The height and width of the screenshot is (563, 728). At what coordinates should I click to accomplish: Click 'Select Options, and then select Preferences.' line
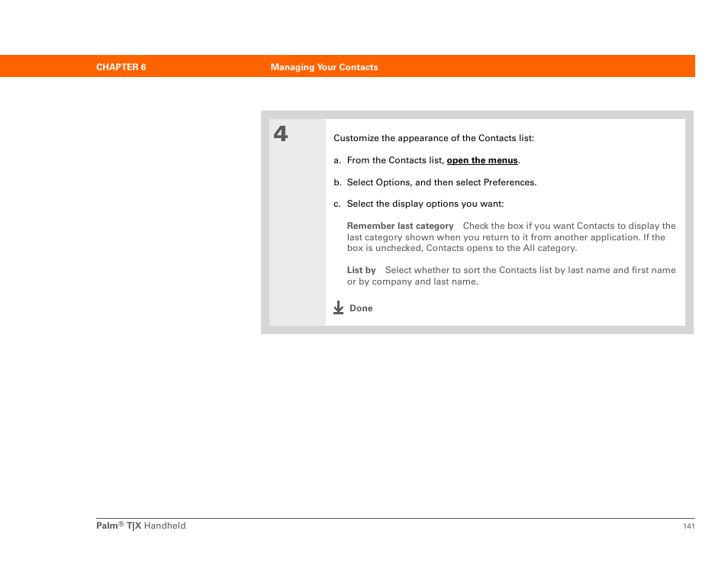442,182
